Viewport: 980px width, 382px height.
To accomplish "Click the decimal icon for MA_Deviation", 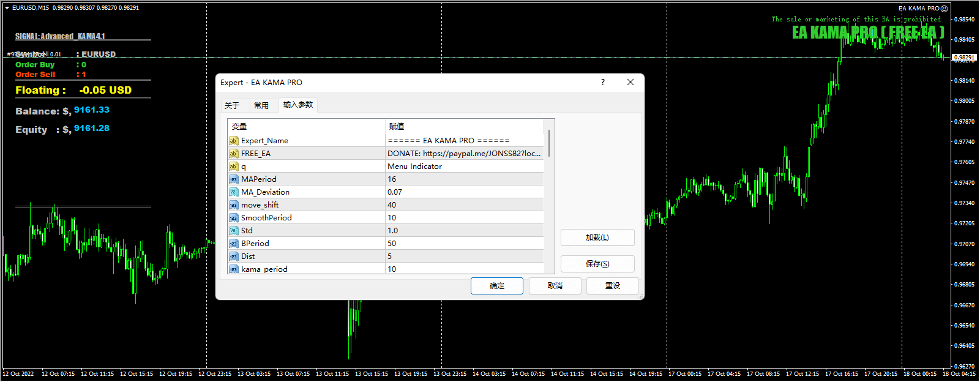I will click(233, 192).
